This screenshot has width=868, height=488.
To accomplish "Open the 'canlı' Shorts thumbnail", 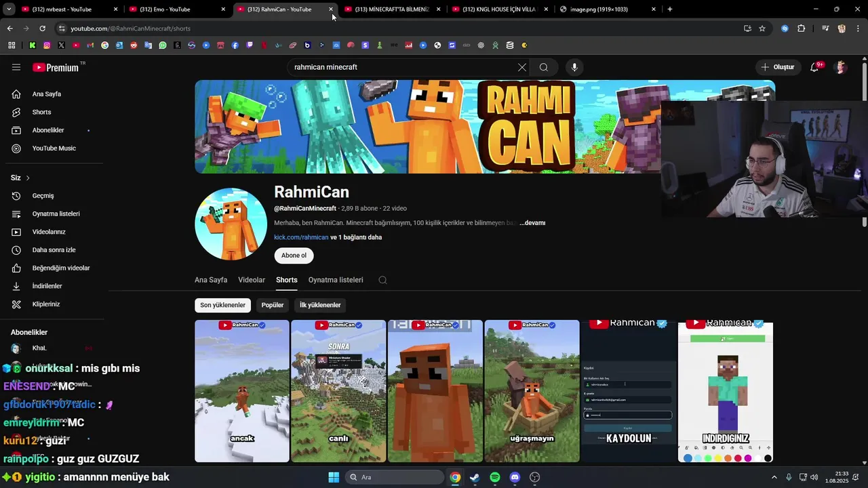I will point(338,391).
